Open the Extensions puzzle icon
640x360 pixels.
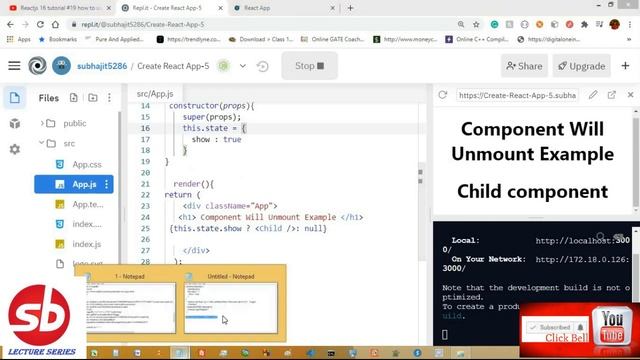pyautogui.click(x=584, y=24)
